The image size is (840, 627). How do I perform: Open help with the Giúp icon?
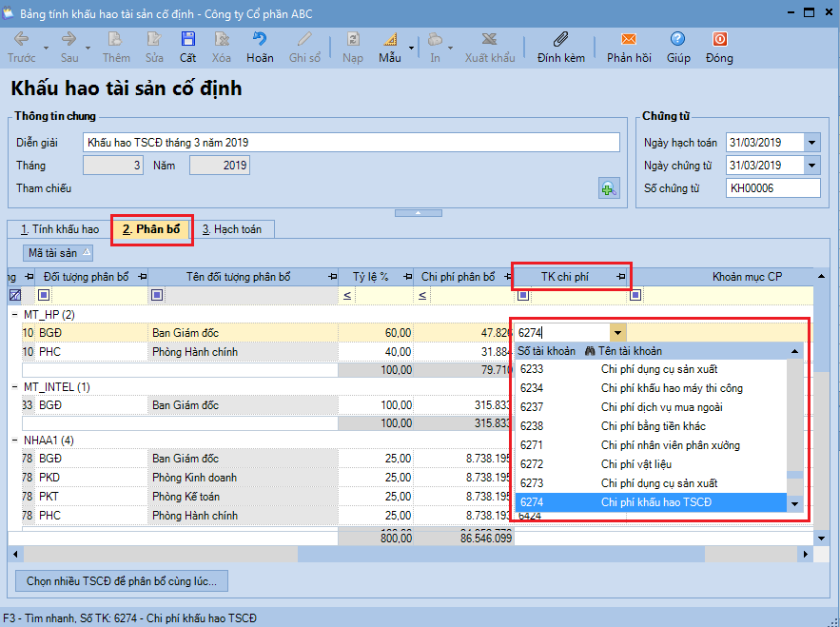(x=677, y=39)
